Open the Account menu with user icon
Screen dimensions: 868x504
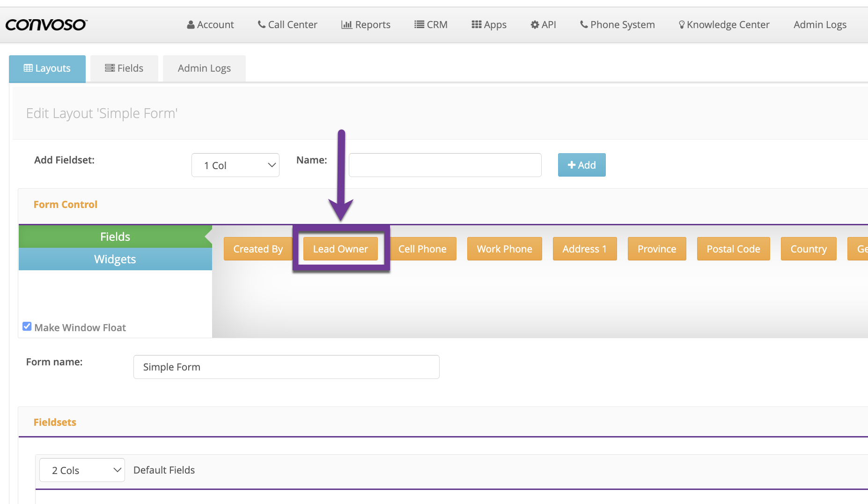[x=210, y=24]
